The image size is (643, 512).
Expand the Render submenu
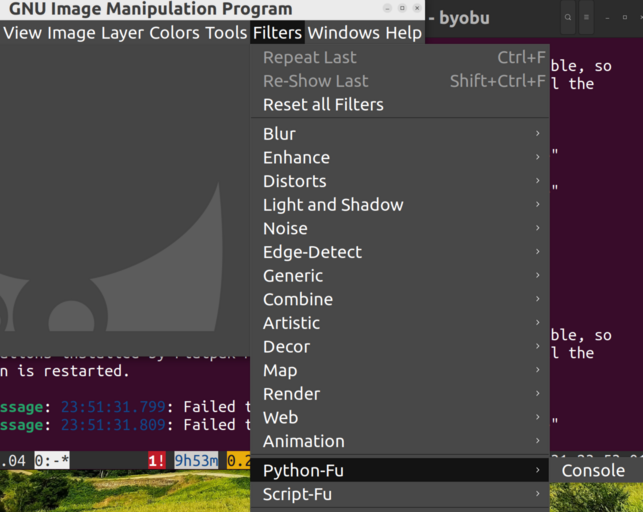400,394
